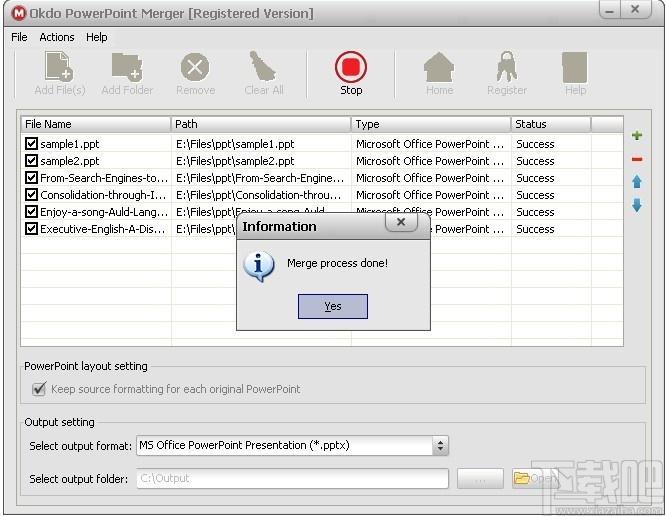Open the File menu
666x516 pixels.
[x=19, y=37]
